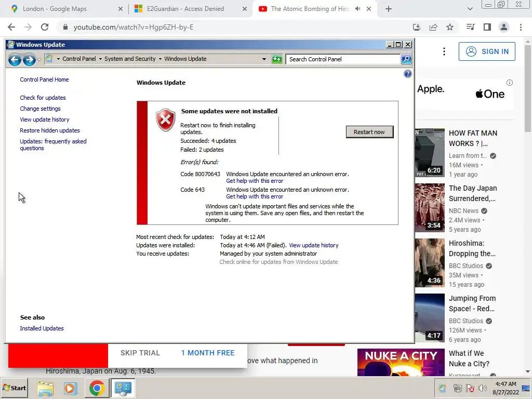Open Change settings

tap(40, 109)
